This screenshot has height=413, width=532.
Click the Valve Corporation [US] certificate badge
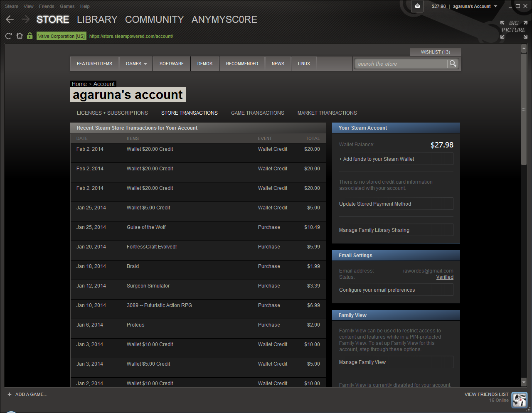click(x=61, y=36)
